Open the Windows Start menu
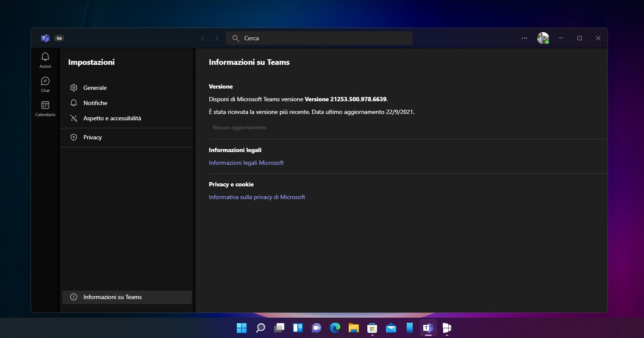This screenshot has width=644, height=338. coord(241,328)
